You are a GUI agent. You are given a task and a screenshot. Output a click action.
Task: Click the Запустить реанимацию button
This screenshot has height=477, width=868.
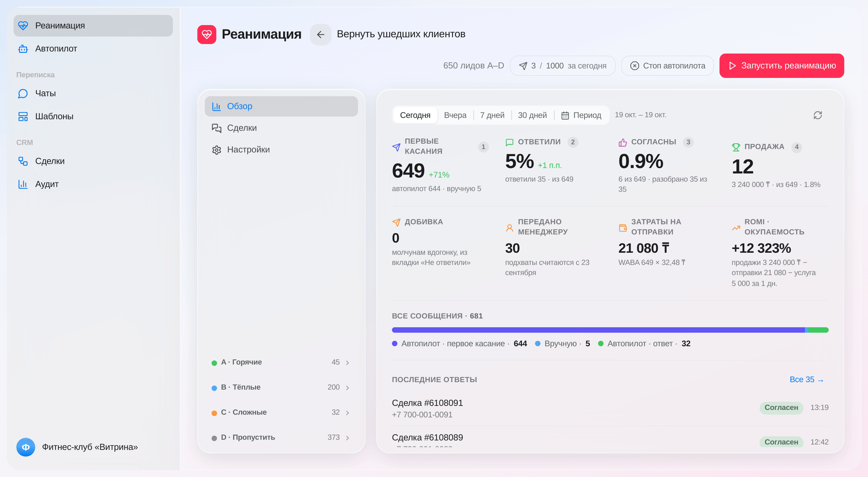[782, 66]
